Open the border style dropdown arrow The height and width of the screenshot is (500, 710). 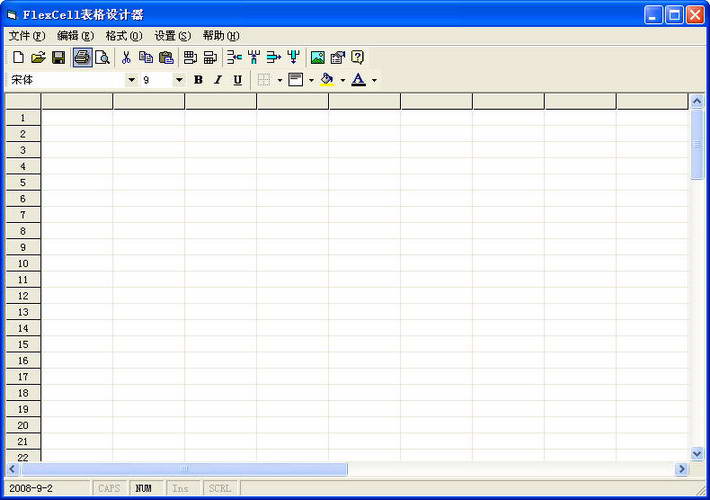280,81
